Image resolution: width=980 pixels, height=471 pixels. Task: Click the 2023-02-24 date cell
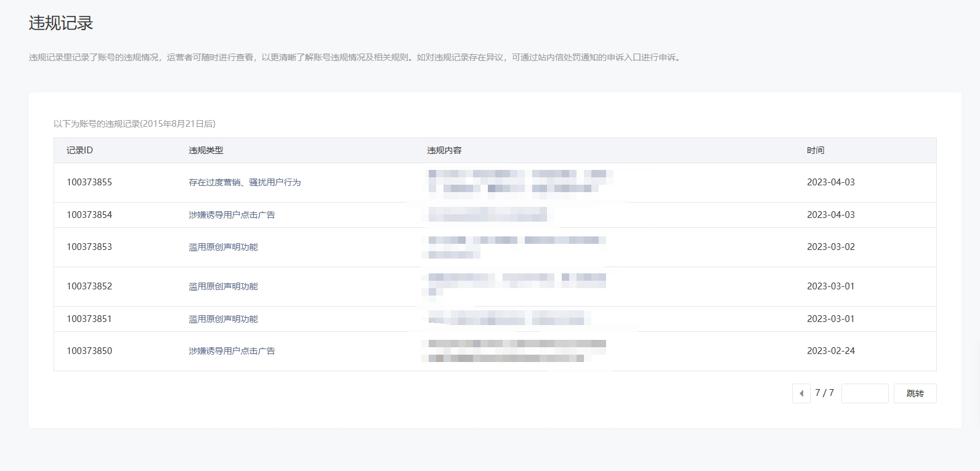[830, 351]
